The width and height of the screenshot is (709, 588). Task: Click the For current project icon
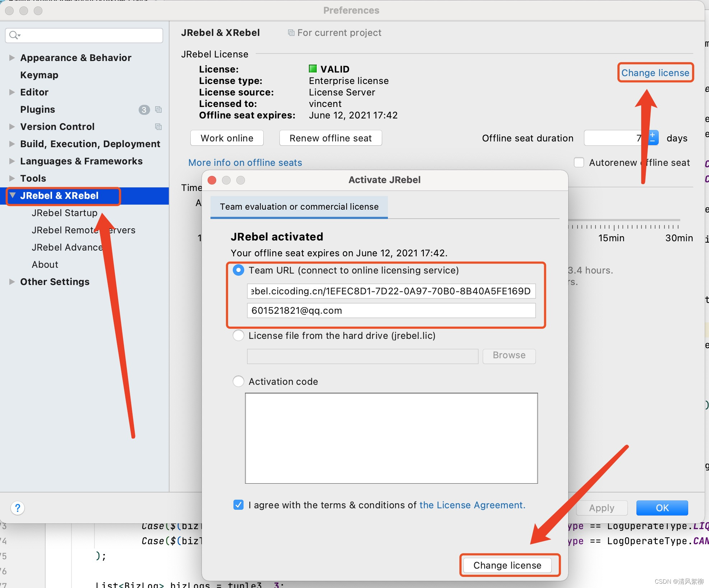click(x=291, y=33)
